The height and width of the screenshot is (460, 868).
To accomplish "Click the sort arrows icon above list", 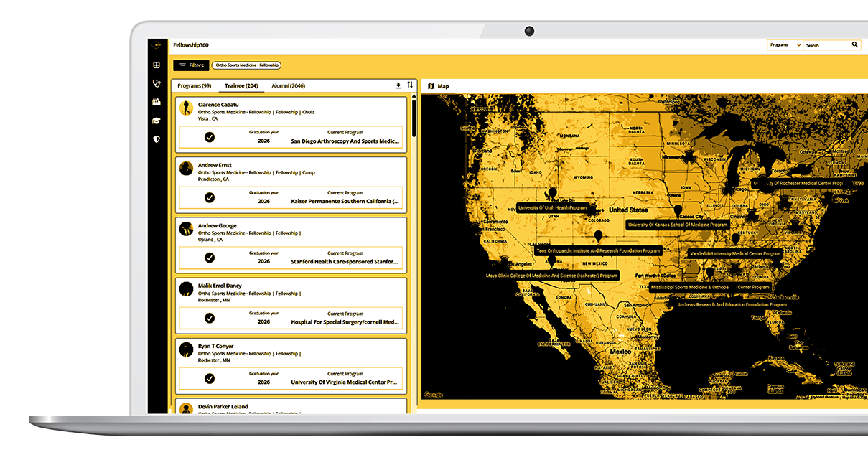I will (410, 85).
